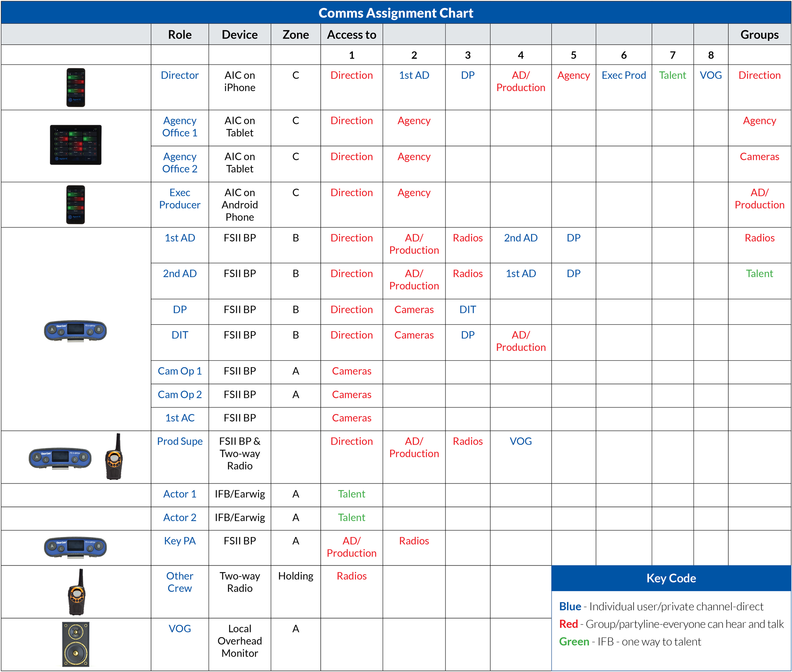
Task: Click the 2nd AD role label
Action: point(180,274)
